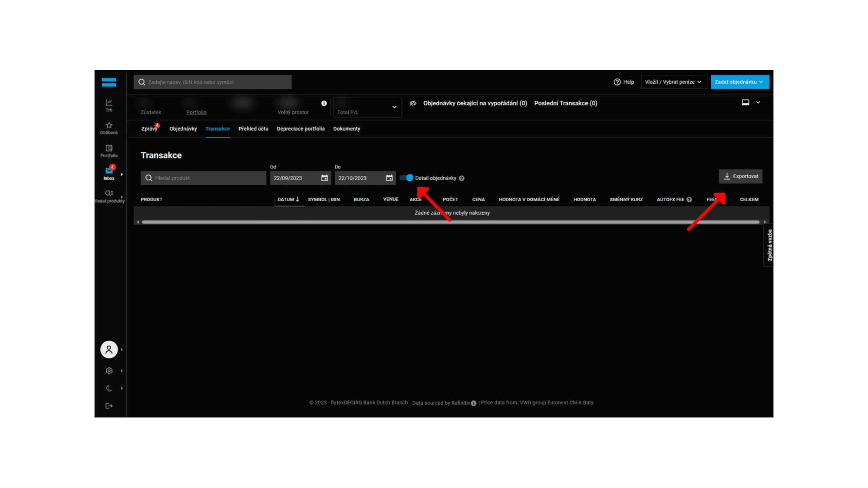868x488 pixels.
Task: Click the scrollbar left arrow
Action: tap(138, 222)
